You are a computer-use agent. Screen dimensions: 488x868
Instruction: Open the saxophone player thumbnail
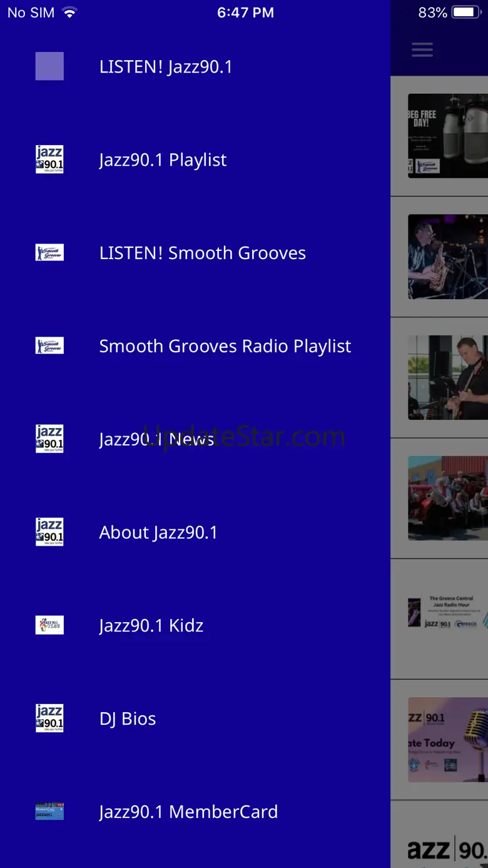(448, 257)
